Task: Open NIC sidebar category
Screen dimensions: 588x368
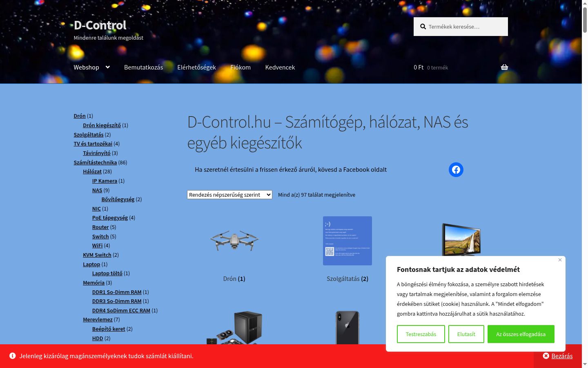Action: 96,209
